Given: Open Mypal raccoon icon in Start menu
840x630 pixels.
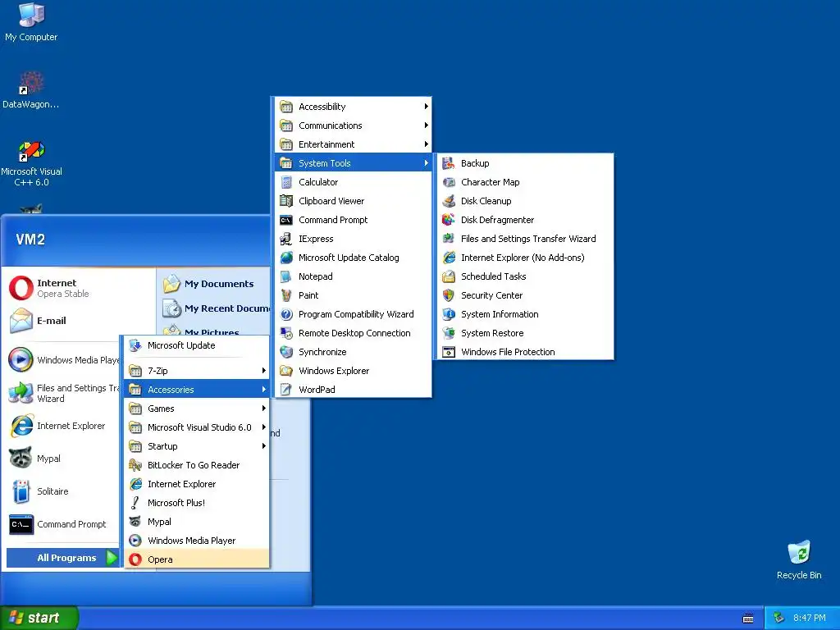Looking at the screenshot, I should (21, 459).
